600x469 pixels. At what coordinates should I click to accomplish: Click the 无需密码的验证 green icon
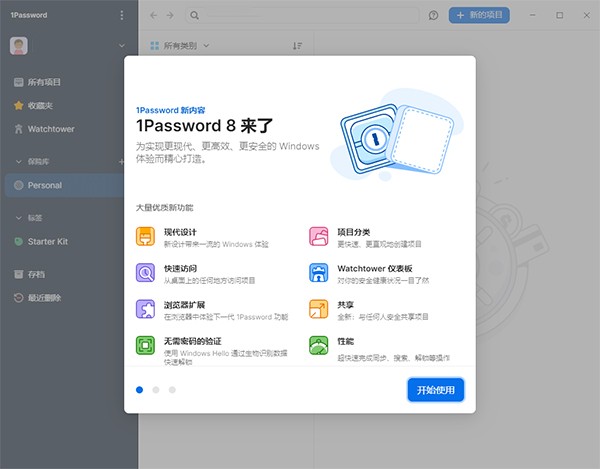145,345
